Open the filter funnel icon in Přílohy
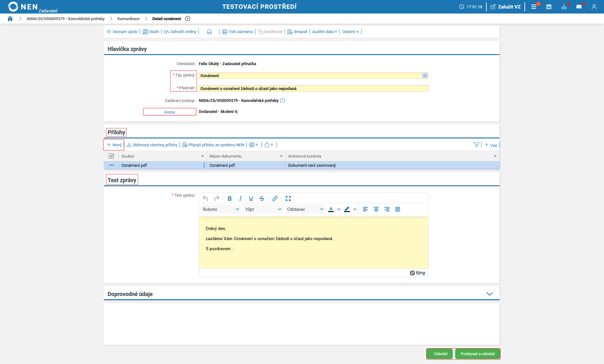The width and height of the screenshot is (604, 364). (x=476, y=145)
